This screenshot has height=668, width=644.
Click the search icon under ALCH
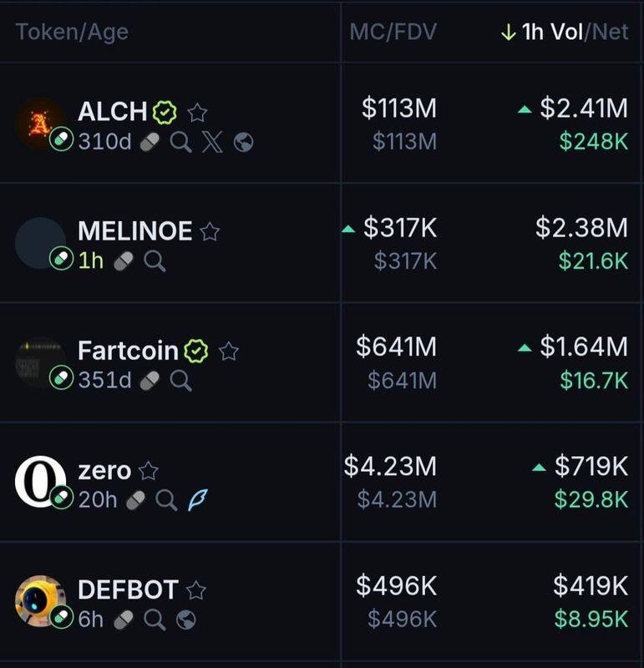[x=180, y=142]
